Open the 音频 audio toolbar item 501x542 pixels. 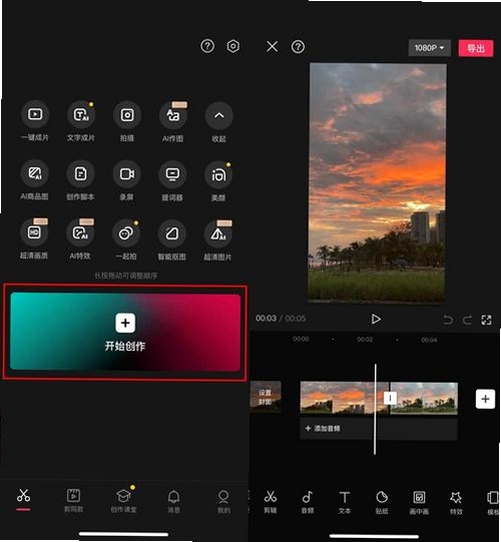point(307,502)
